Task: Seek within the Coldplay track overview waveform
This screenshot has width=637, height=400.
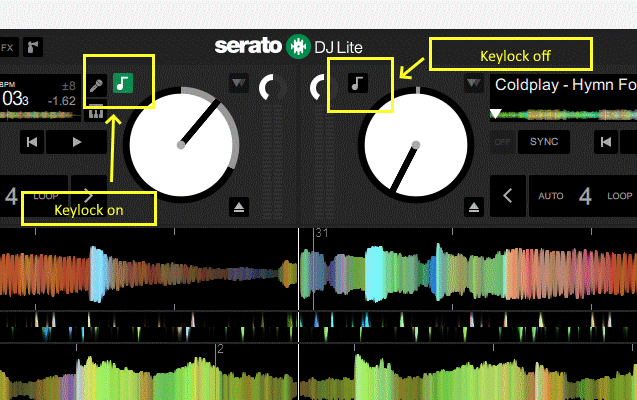Action: click(563, 115)
